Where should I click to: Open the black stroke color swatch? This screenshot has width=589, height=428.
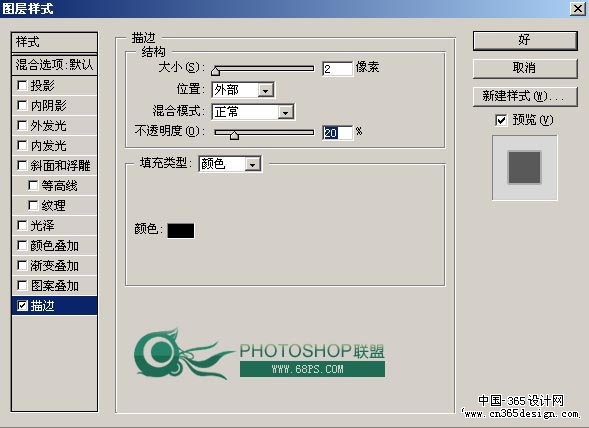[x=181, y=230]
